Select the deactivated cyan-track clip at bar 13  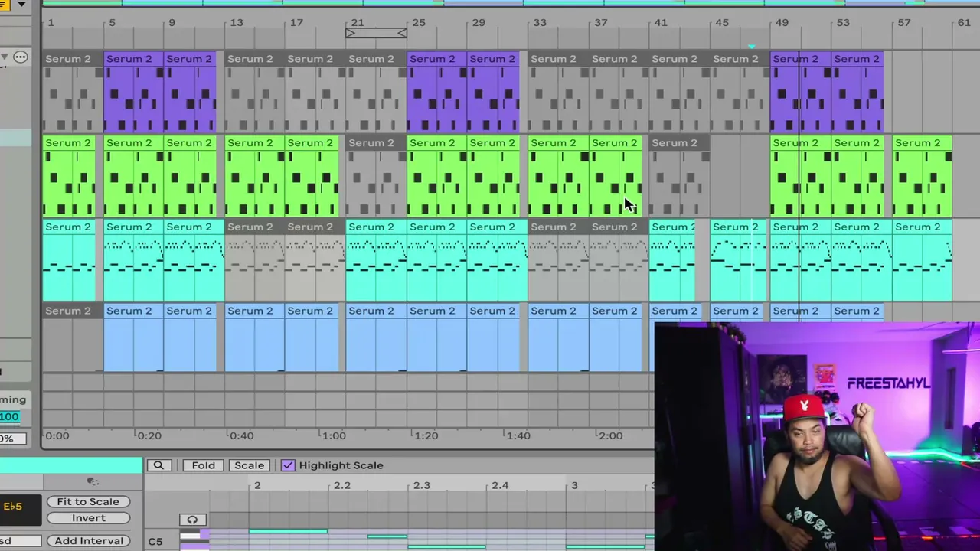click(255, 260)
